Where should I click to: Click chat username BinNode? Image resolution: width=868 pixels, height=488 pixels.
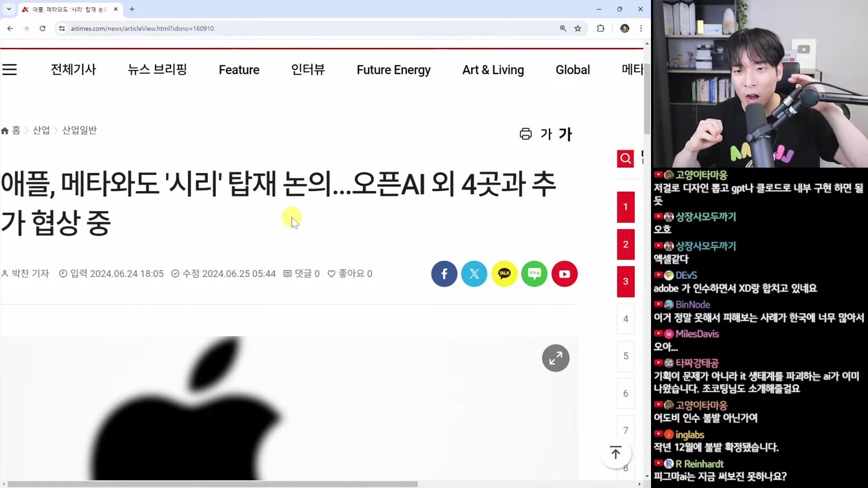pos(693,305)
